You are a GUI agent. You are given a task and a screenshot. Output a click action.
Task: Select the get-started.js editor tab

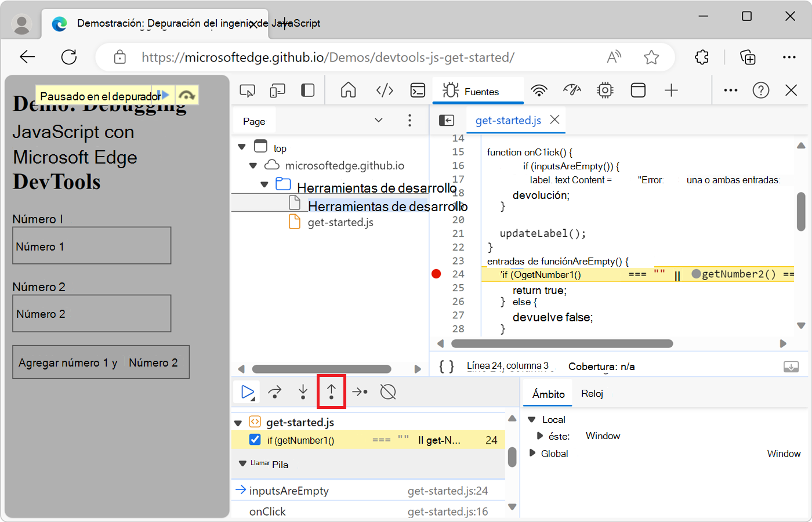pos(507,121)
